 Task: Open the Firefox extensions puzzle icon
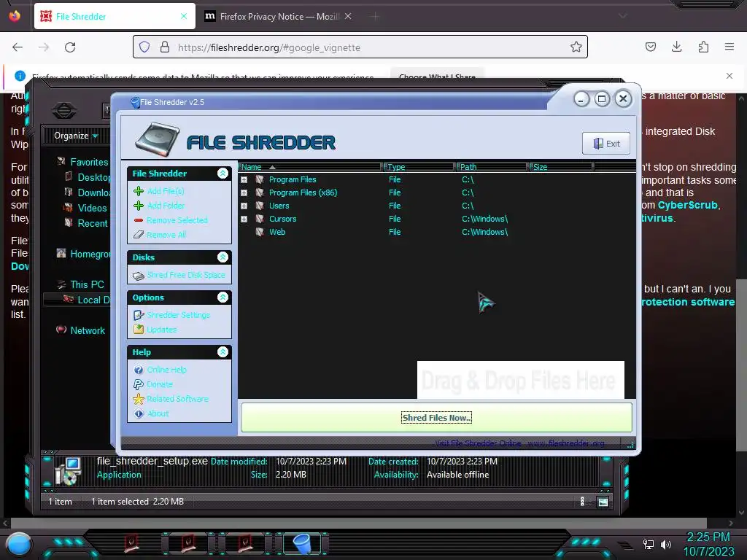[x=703, y=47]
